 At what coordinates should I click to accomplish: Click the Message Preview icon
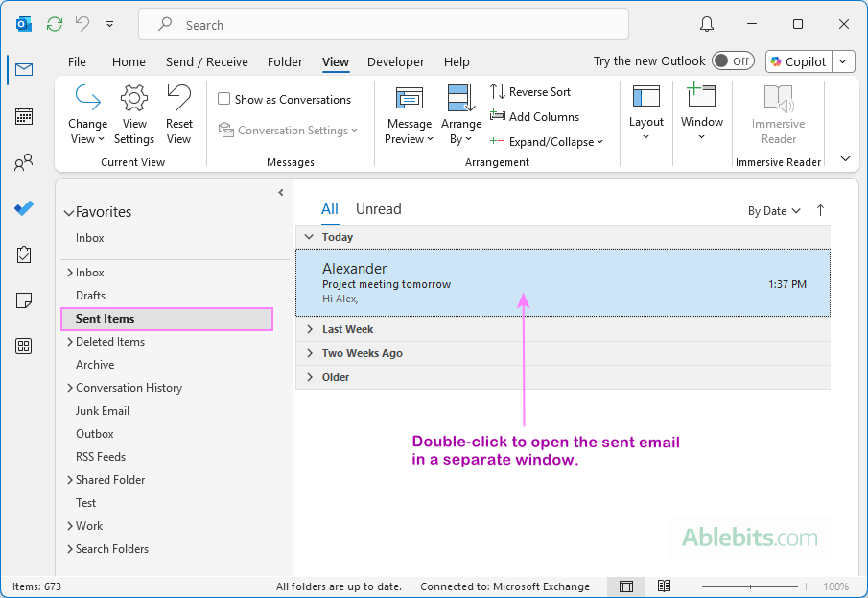click(410, 99)
